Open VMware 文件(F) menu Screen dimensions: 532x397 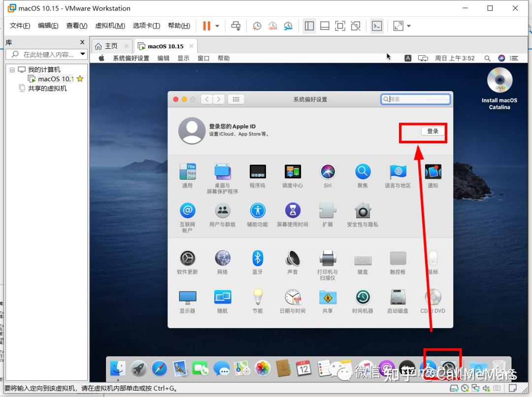[x=20, y=26]
